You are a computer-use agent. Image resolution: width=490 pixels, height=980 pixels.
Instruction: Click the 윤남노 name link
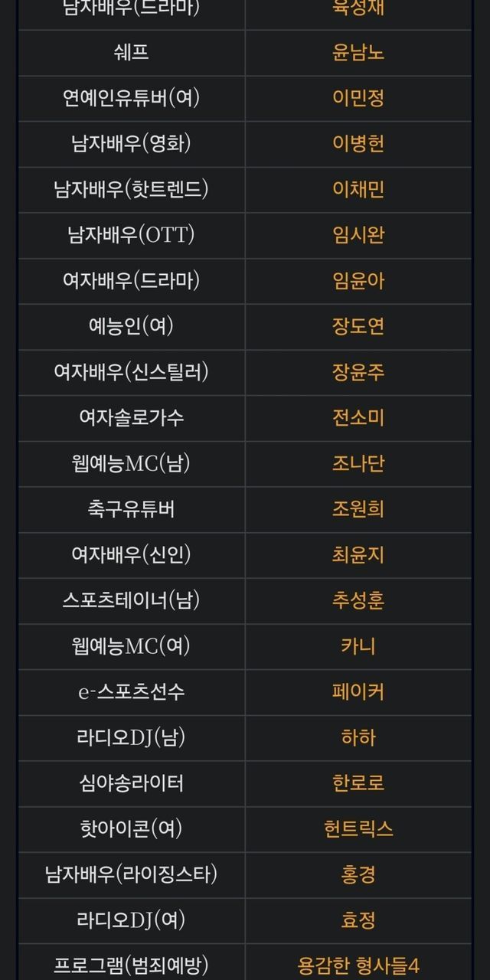click(358, 53)
